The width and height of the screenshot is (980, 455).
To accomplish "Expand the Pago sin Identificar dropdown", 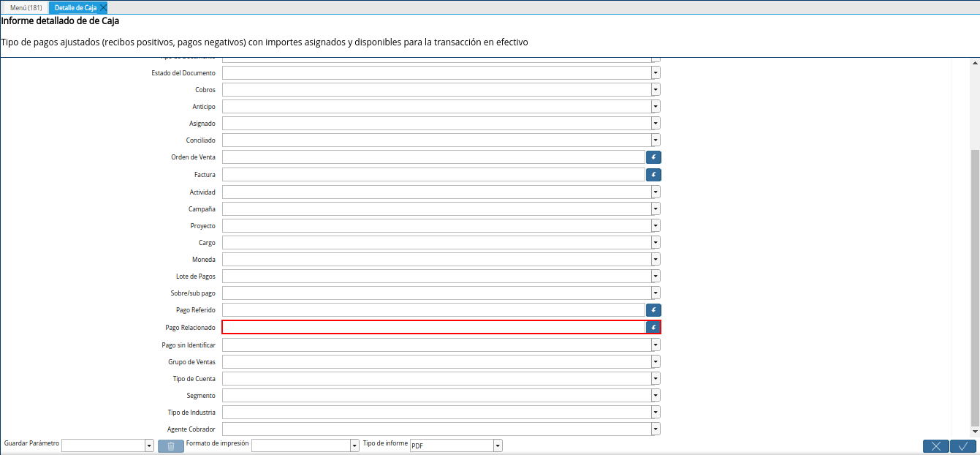I will (x=656, y=345).
